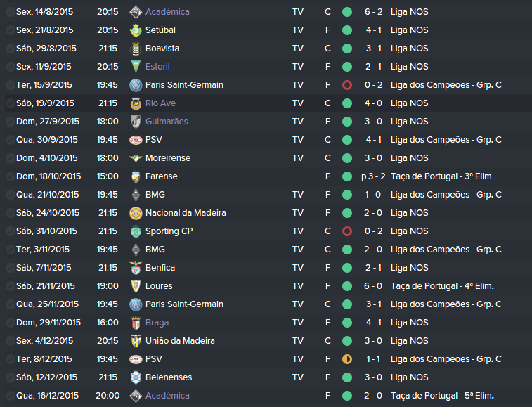Screen dimensions: 532x407
Task: Click the orange draw indicator for PSV match
Action: (347, 359)
